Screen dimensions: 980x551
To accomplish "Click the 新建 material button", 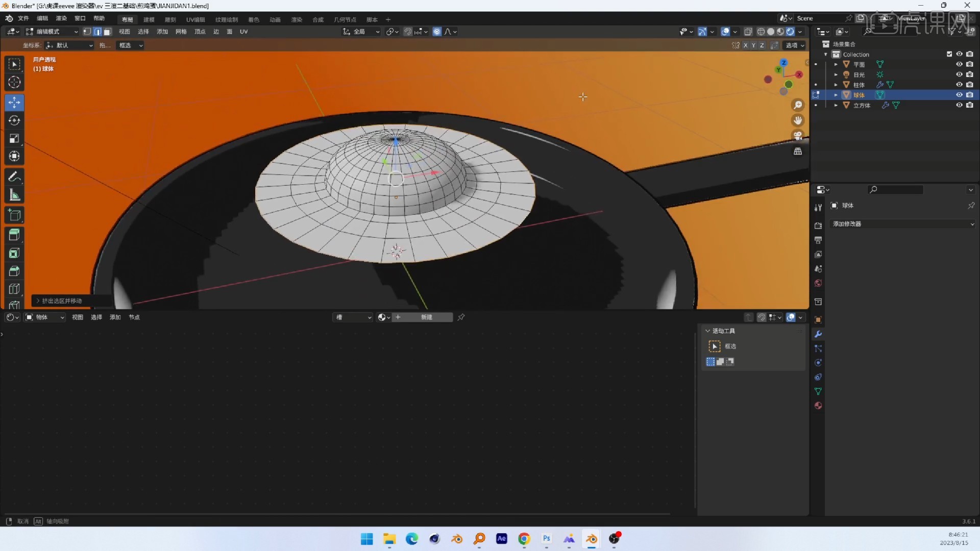I will coord(427,317).
